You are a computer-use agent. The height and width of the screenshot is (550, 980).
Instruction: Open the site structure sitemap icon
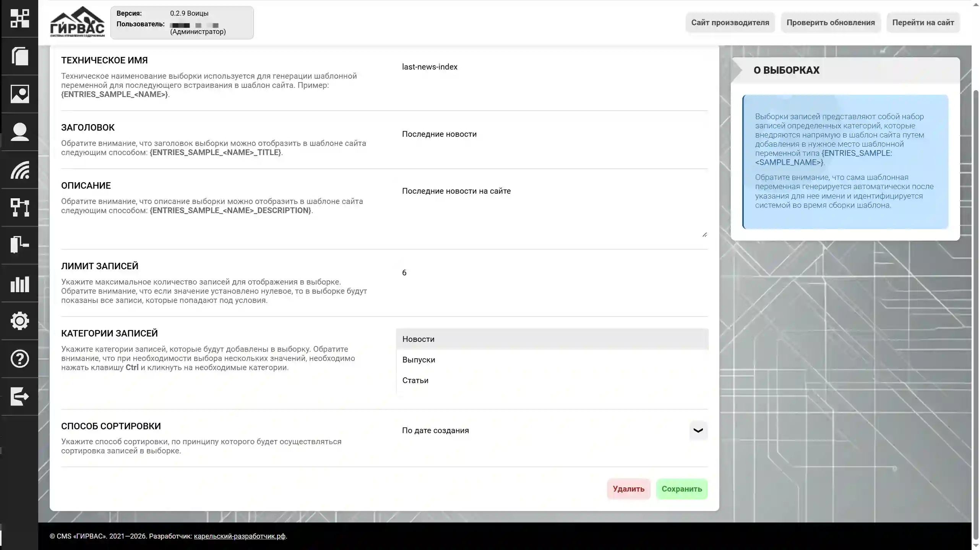tap(20, 208)
